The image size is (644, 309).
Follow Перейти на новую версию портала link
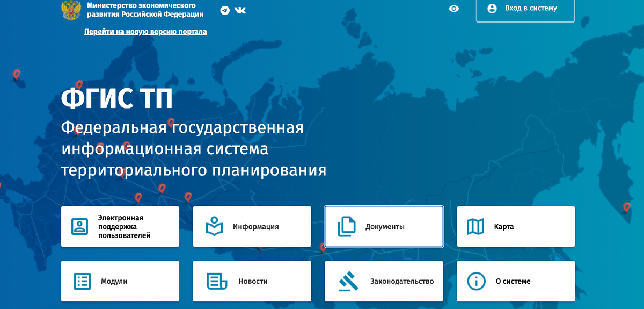[145, 32]
